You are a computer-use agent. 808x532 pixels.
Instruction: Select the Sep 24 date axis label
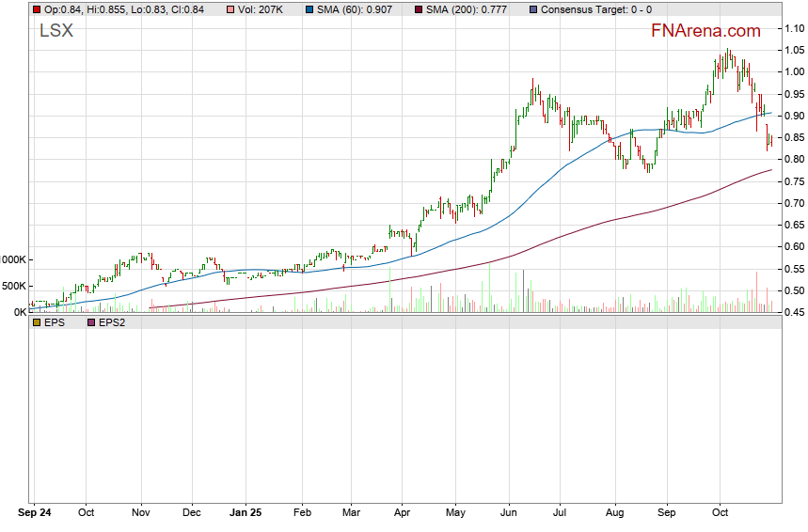click(36, 514)
